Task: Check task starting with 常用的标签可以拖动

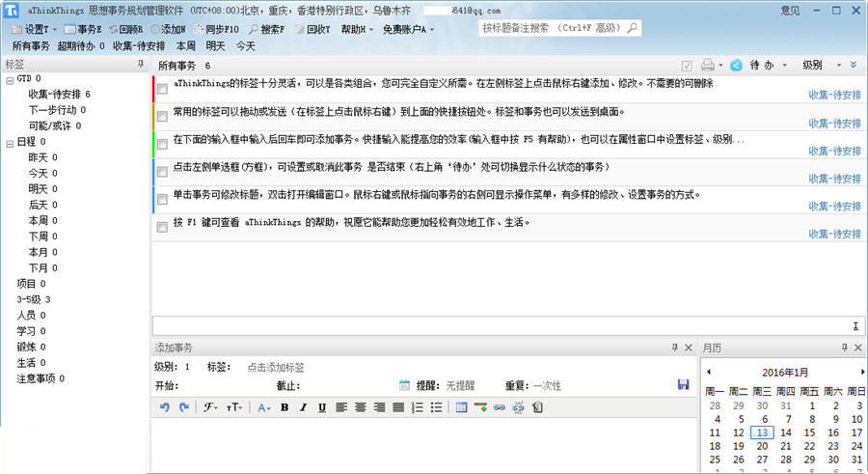Action: pyautogui.click(x=162, y=117)
